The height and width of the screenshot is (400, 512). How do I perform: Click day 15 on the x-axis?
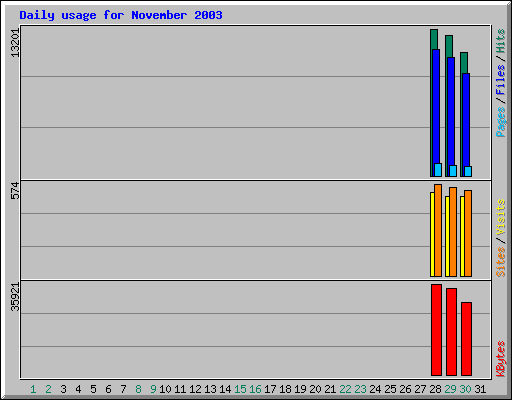point(240,389)
